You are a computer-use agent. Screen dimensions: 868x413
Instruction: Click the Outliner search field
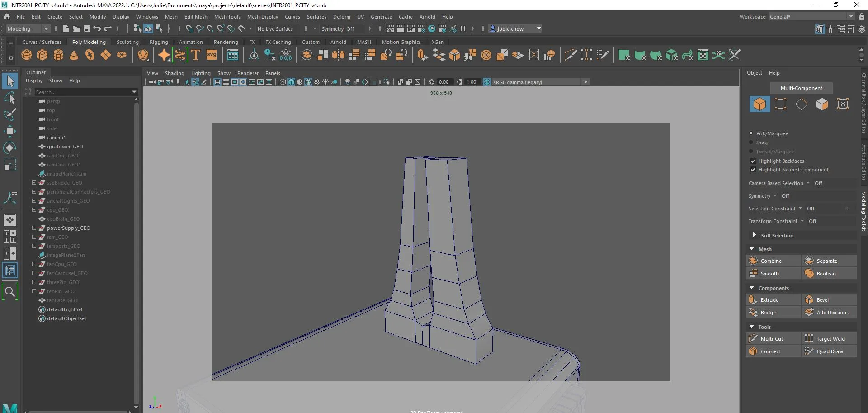[84, 92]
